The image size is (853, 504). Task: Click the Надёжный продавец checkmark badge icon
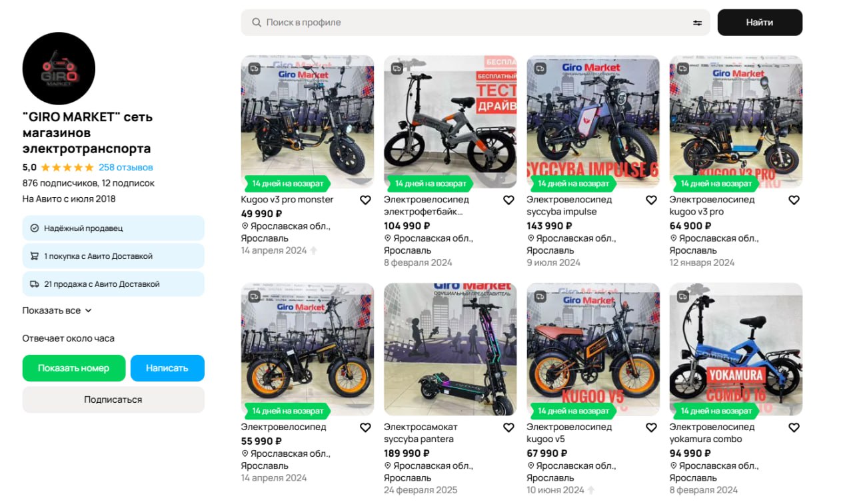(x=35, y=228)
